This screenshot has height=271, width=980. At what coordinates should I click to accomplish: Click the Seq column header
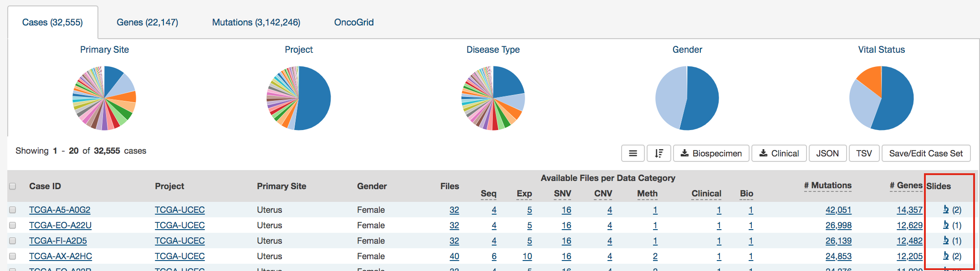click(489, 194)
